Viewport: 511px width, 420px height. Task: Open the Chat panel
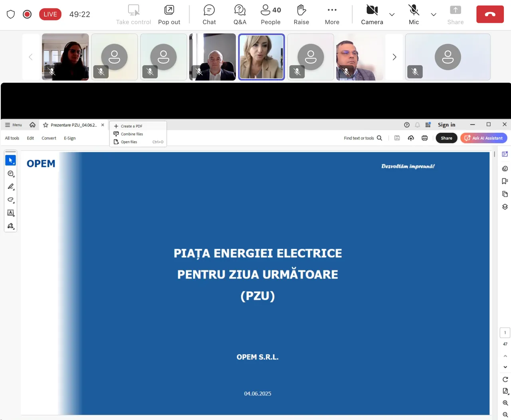point(209,15)
